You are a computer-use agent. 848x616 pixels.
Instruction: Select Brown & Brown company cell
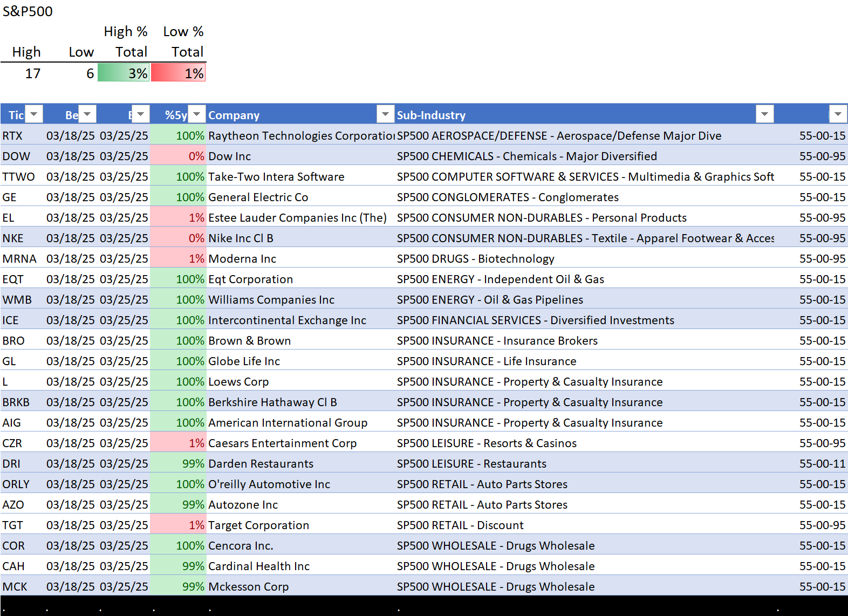300,340
